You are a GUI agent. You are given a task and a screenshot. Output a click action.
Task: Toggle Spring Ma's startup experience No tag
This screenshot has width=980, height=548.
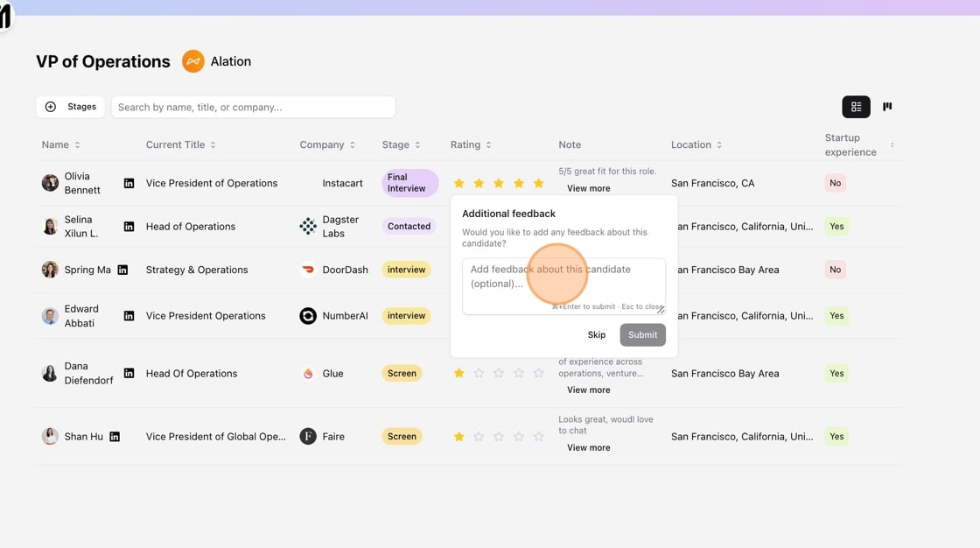(835, 270)
